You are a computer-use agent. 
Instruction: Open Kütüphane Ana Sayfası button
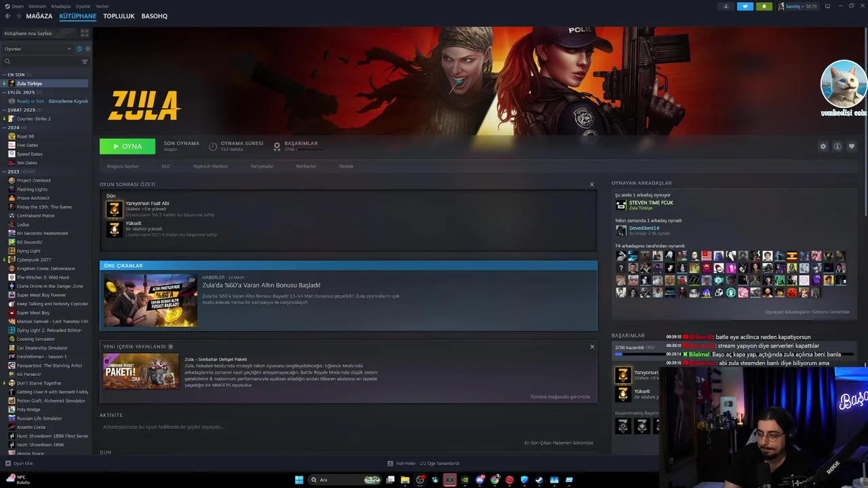39,33
